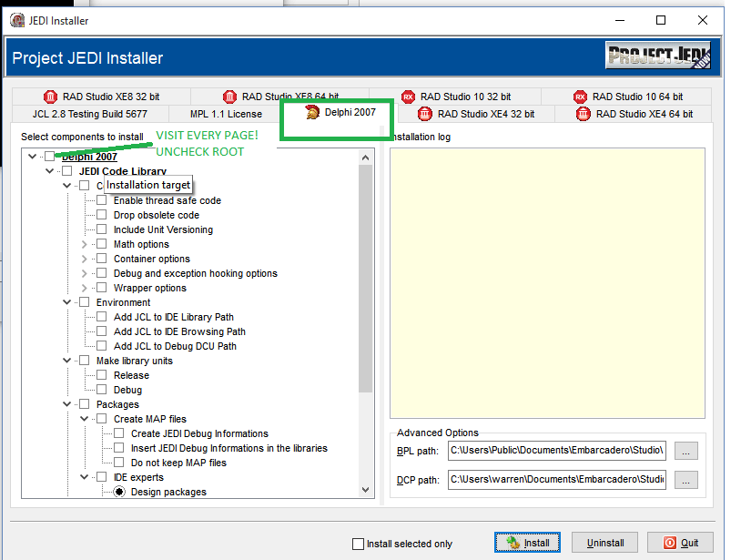
Task: Check Add JCL to IDE Library Path
Action: point(102,317)
